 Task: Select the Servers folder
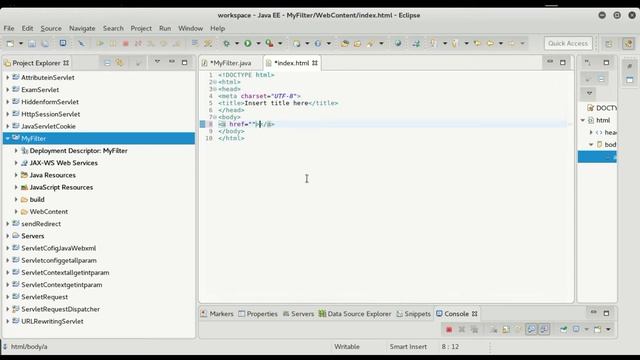coord(32,236)
